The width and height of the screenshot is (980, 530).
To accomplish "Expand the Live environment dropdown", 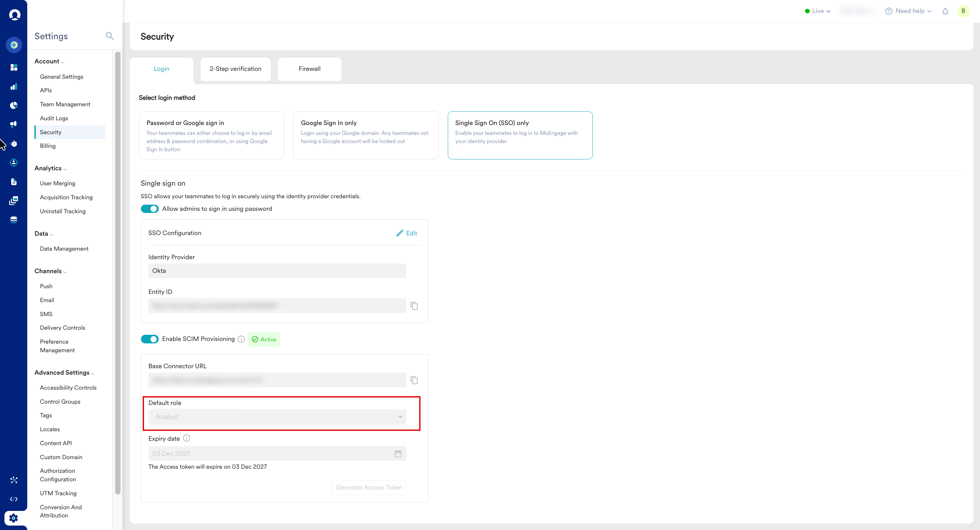I will tap(818, 11).
